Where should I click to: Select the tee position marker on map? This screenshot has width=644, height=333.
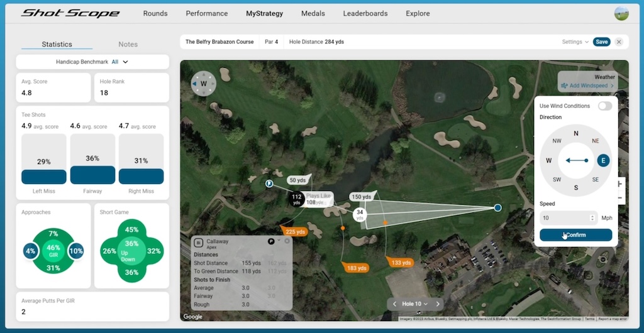pos(498,208)
